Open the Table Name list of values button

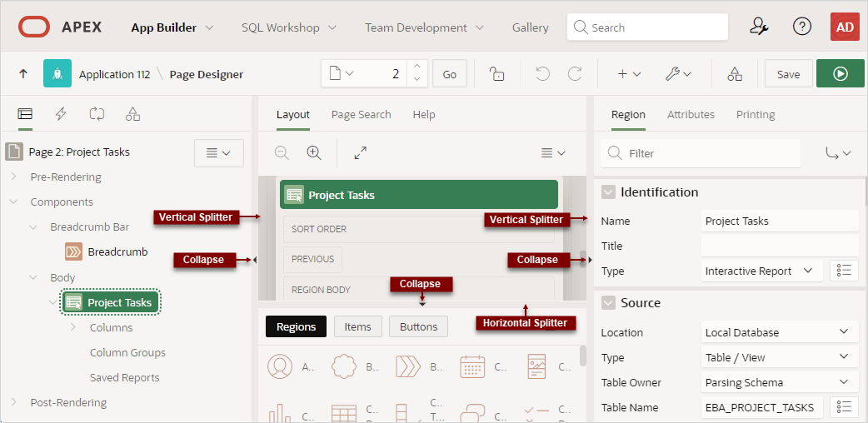click(844, 407)
